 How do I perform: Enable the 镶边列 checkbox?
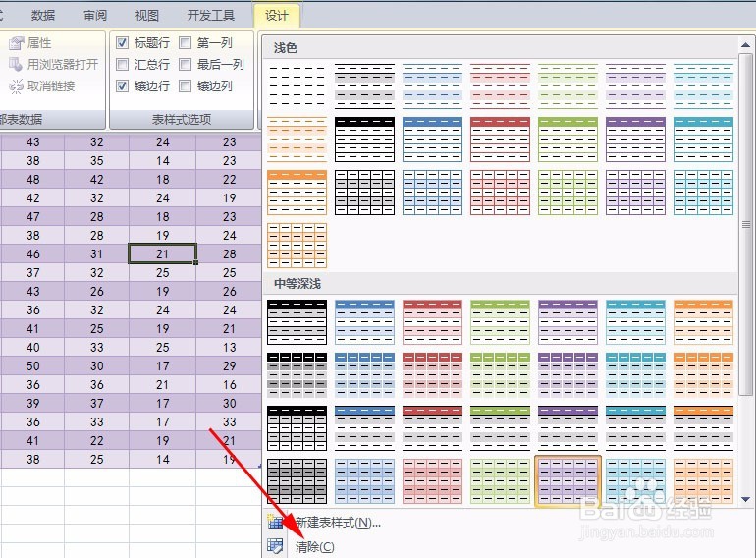pos(185,85)
